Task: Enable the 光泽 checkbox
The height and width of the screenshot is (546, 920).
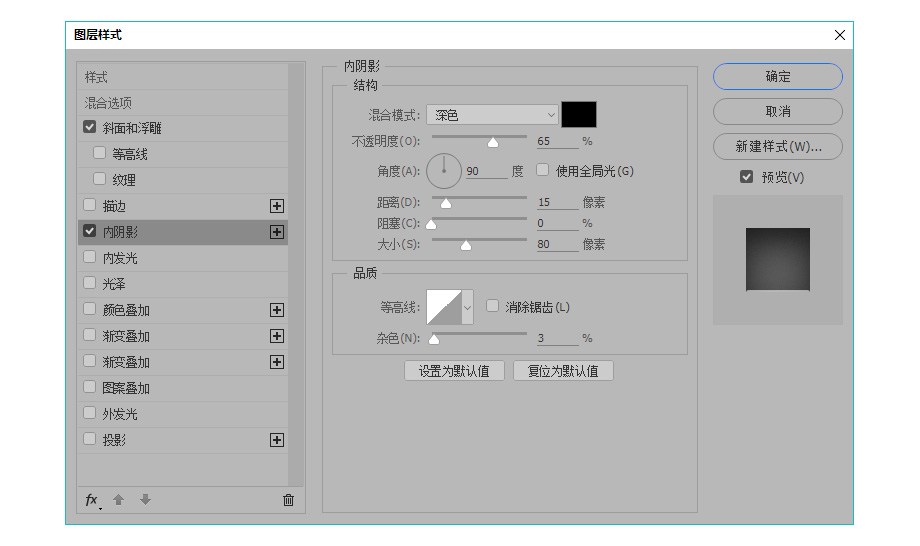Action: tap(90, 283)
